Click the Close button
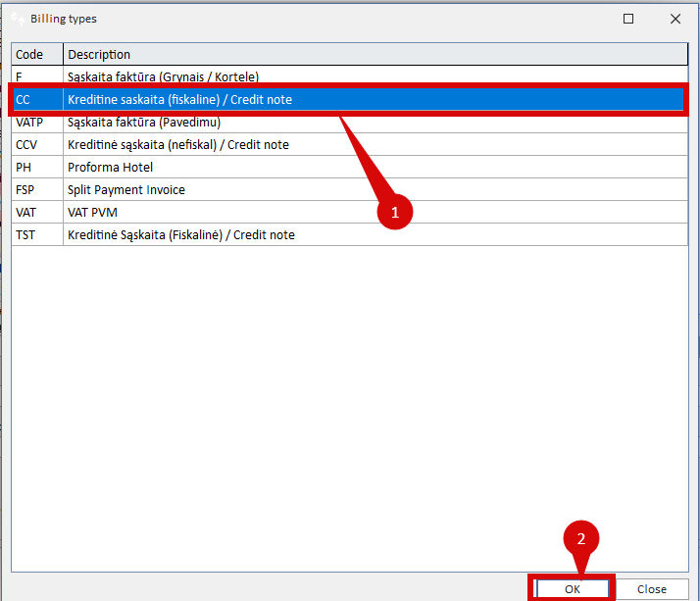Image resolution: width=700 pixels, height=601 pixels. pos(652,589)
